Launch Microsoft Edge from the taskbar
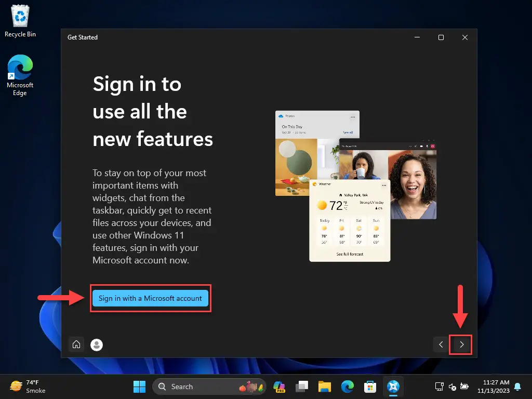The width and height of the screenshot is (532, 399). 348,387
